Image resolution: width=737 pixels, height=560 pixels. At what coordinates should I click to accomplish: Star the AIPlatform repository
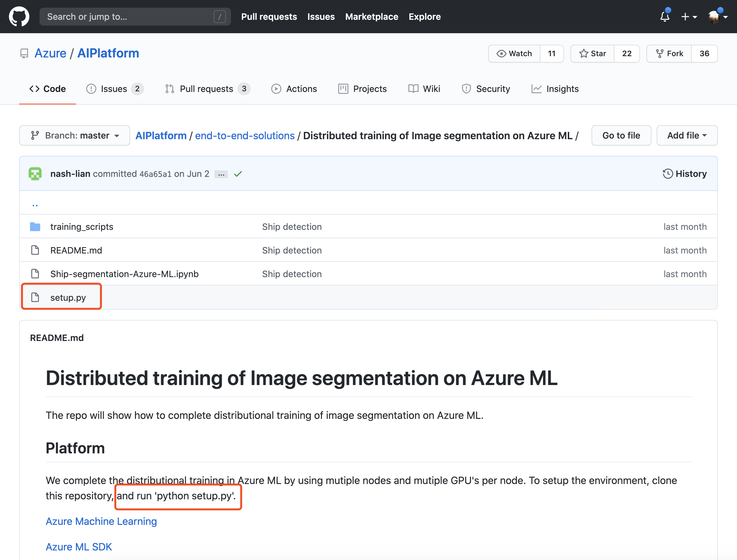(592, 54)
